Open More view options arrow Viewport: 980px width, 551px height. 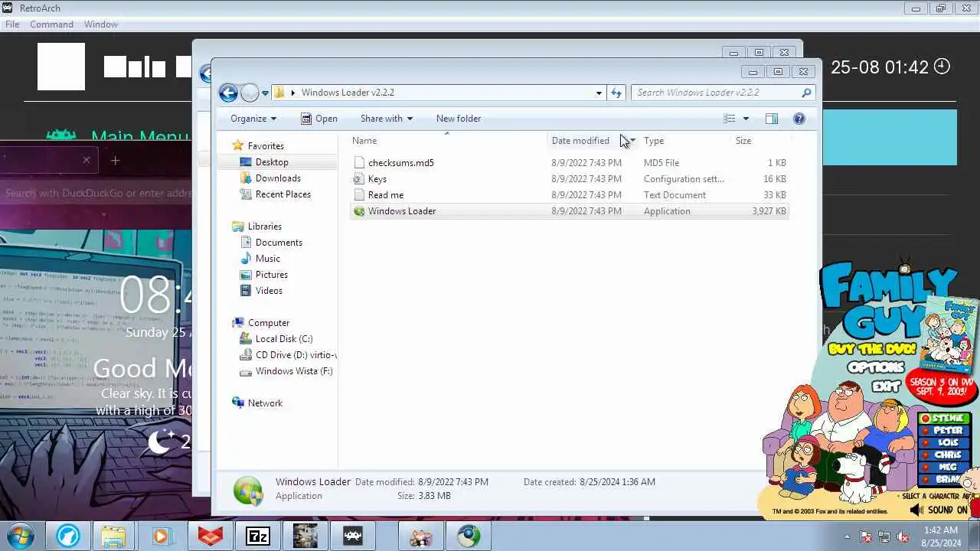[x=746, y=119]
